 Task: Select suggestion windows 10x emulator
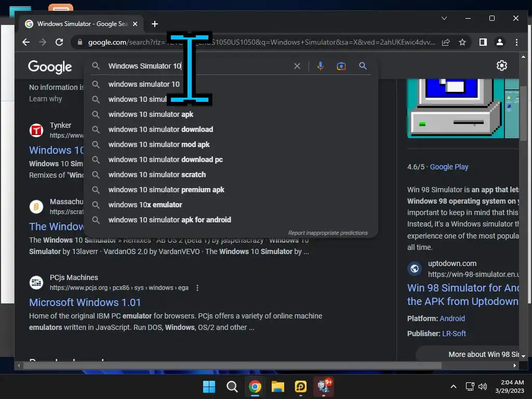(x=231, y=205)
